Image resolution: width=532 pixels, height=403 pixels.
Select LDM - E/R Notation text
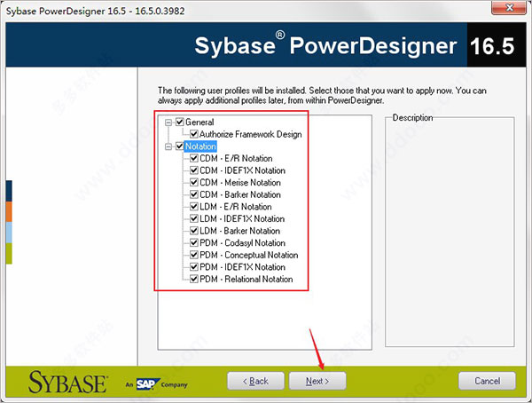236,207
